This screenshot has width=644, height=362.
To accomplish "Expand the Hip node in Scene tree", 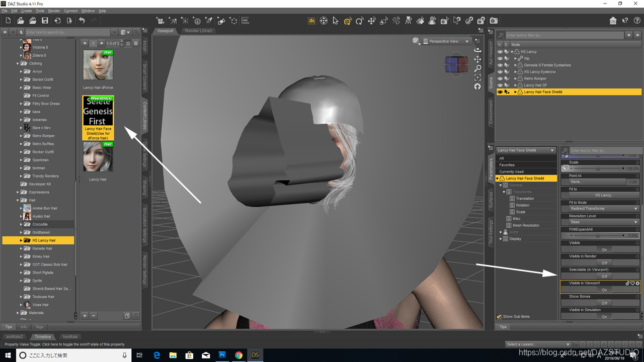I will [515, 58].
